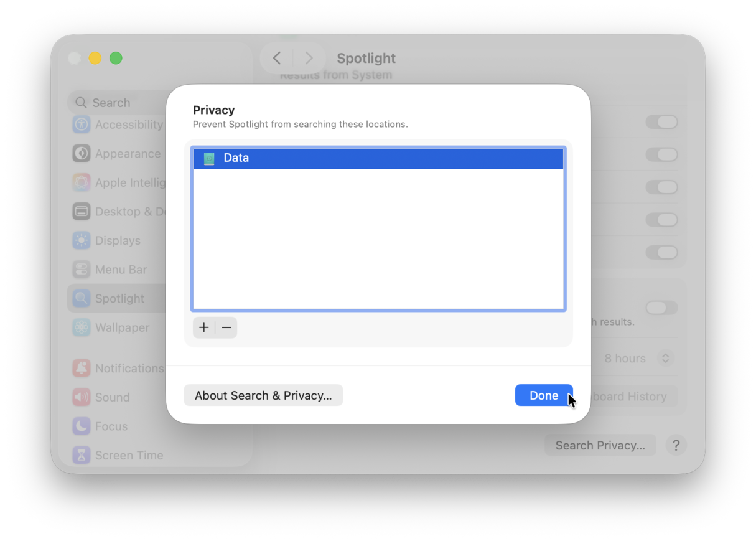Click the Sound speaker icon
756x541 pixels.
click(81, 397)
